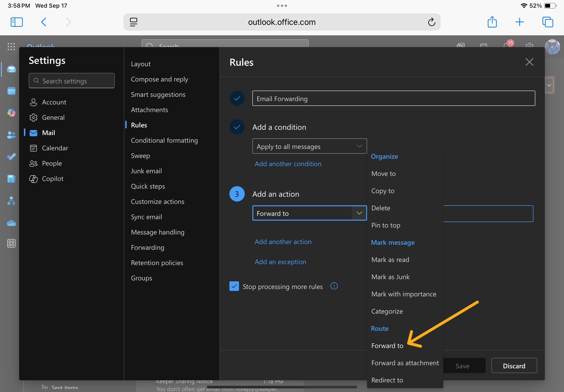The width and height of the screenshot is (564, 392).
Task: Open the More apps grid icon
Action: (x=11, y=243)
